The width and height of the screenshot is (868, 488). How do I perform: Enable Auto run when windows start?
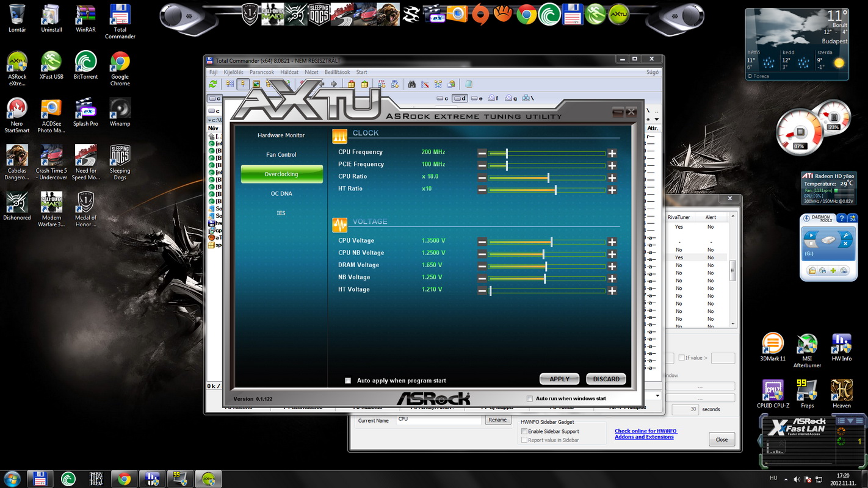[x=530, y=399]
